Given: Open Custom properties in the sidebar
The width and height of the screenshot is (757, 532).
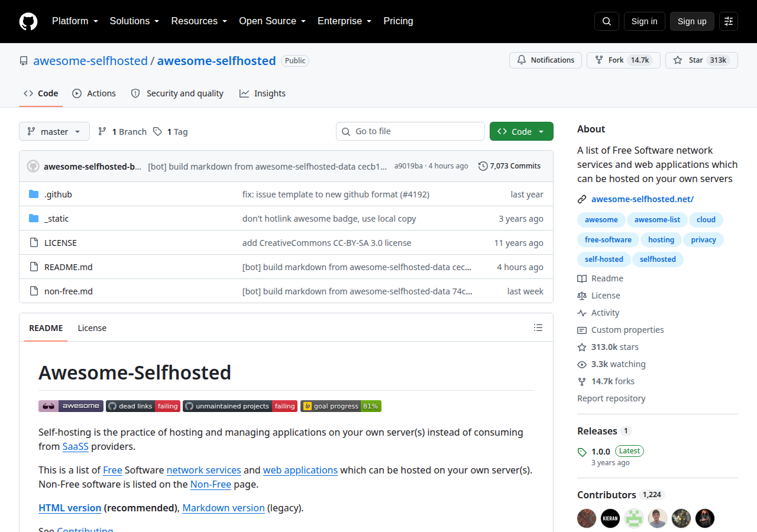Looking at the screenshot, I should pos(620,330).
